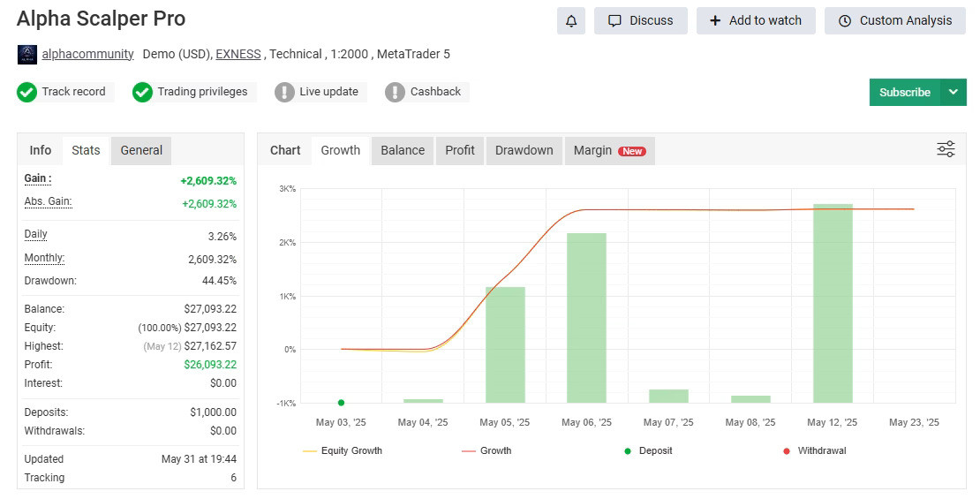The image size is (980, 499).
Task: Click the May 12 tallest green bar
Action: pos(833,303)
